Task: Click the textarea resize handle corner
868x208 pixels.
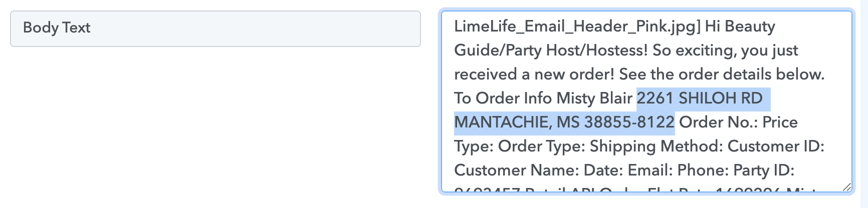Action: click(x=846, y=187)
